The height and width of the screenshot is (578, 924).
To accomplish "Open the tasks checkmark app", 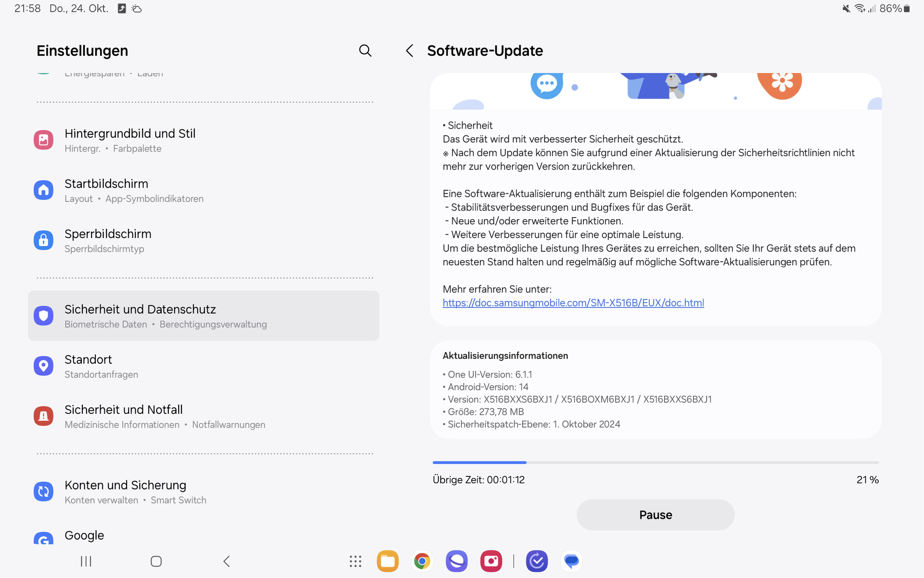I will point(537,561).
